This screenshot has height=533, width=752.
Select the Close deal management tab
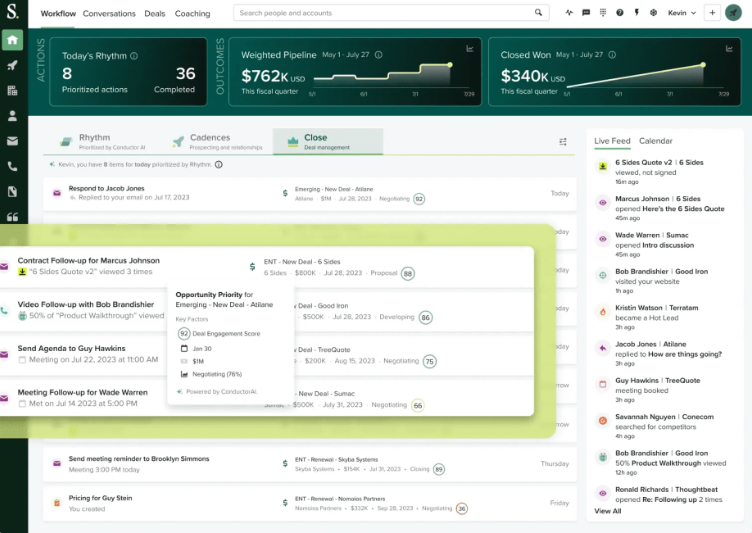pos(328,142)
